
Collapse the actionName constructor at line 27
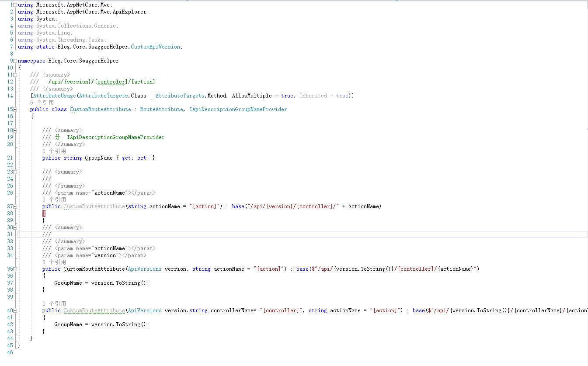tap(14, 206)
